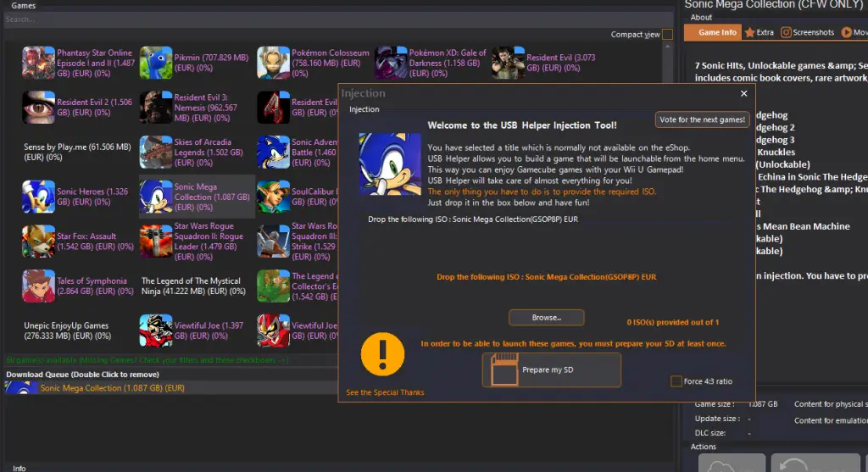Open the Pokémon Colosseum game icon

(273, 63)
